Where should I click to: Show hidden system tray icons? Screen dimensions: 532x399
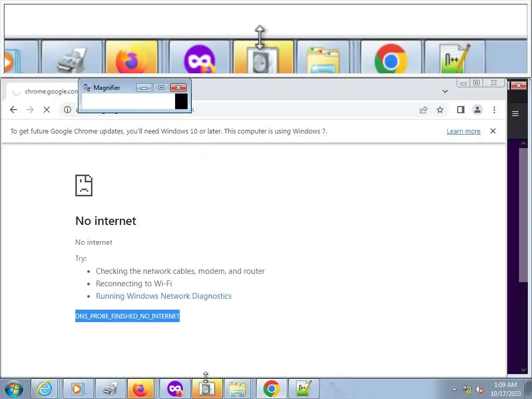[x=454, y=389]
